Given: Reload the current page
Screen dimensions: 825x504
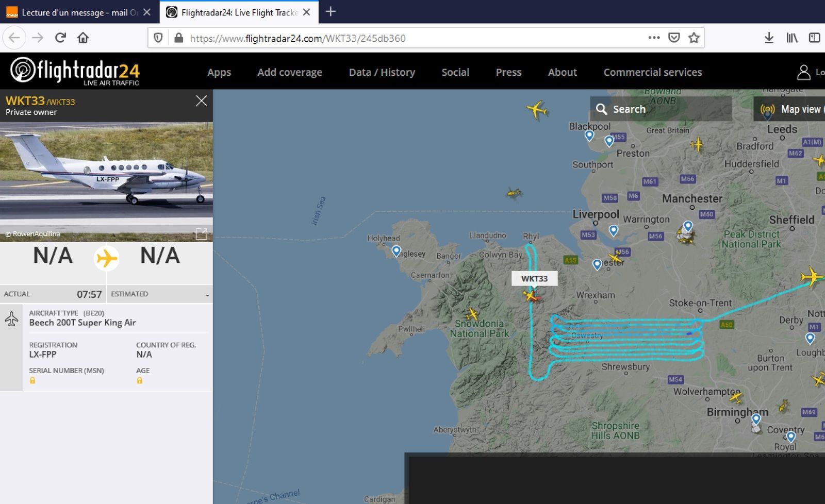Looking at the screenshot, I should [x=60, y=38].
